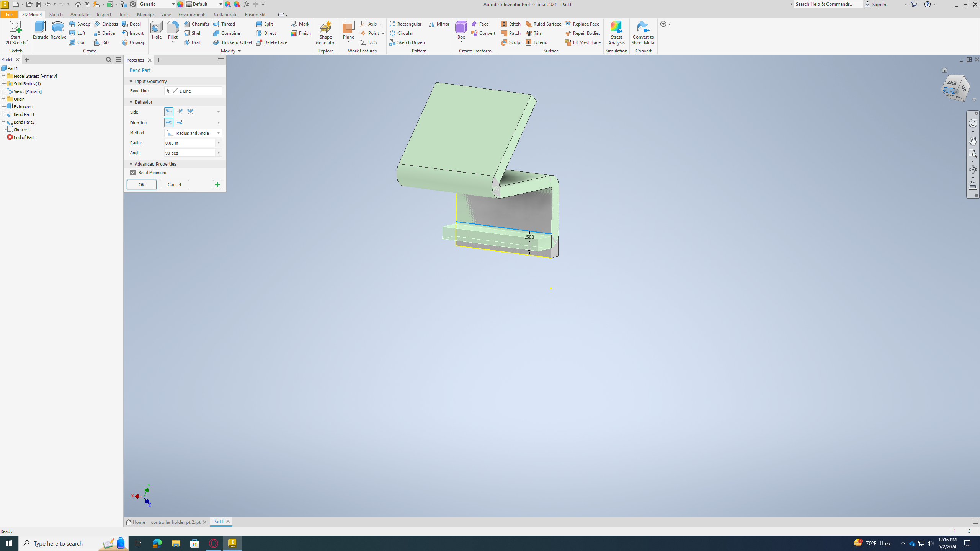The image size is (980, 551).
Task: Activate the Emboss tool
Action: tap(106, 24)
